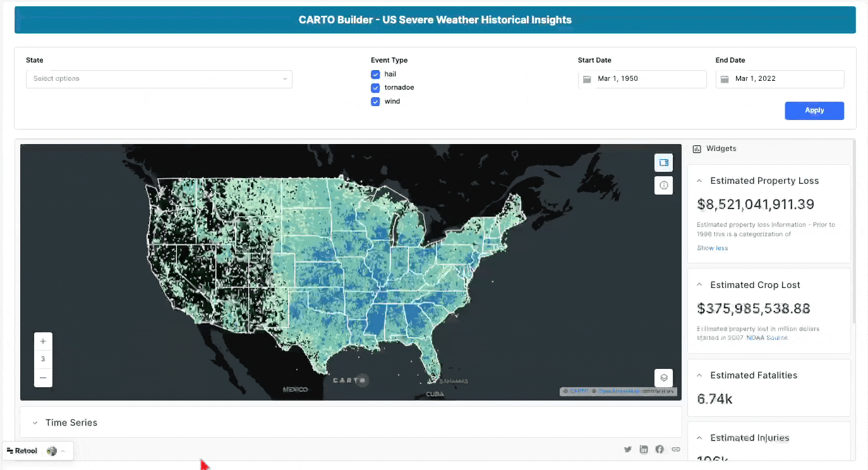Copy link using the chain icon

click(x=676, y=449)
